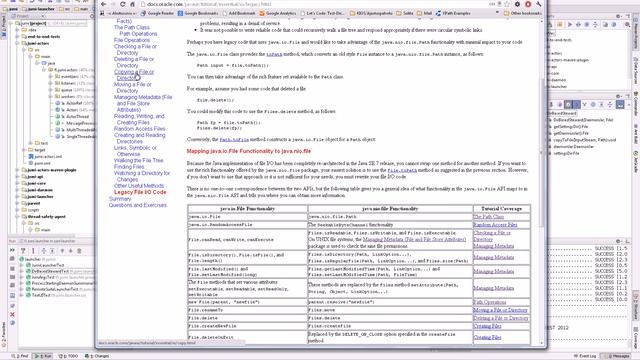Click the red circular extension icon
The image size is (640, 360).
coord(528,4)
